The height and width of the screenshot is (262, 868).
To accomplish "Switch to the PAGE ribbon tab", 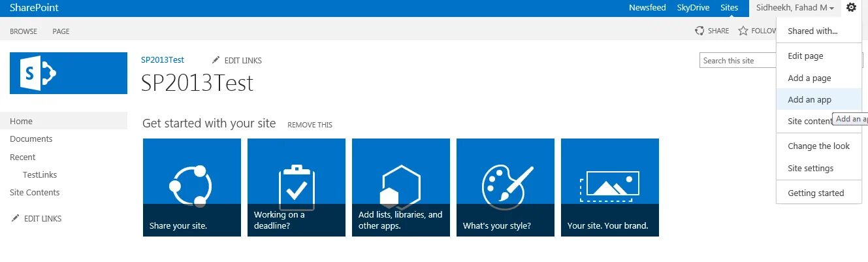I will pos(61,31).
